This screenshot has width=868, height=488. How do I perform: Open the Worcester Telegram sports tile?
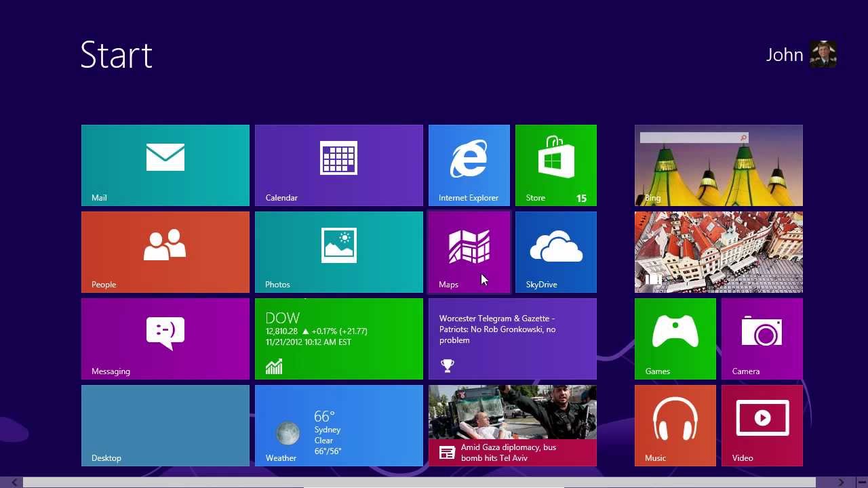point(513,339)
